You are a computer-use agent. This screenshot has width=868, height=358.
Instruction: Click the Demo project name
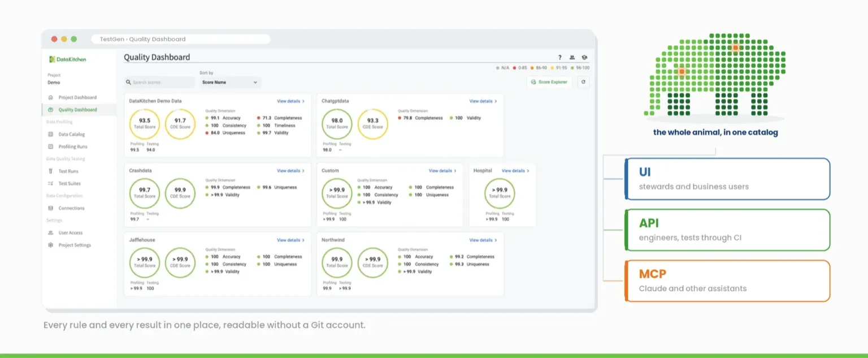point(54,83)
